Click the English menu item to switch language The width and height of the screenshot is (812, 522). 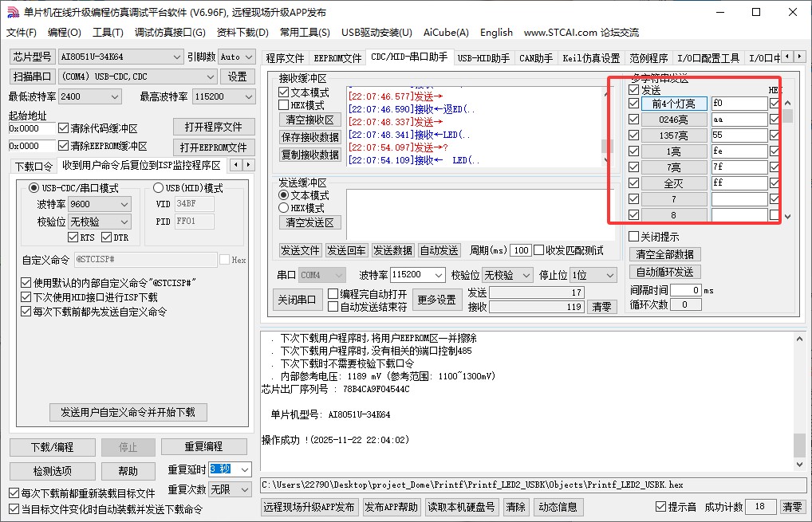(495, 33)
